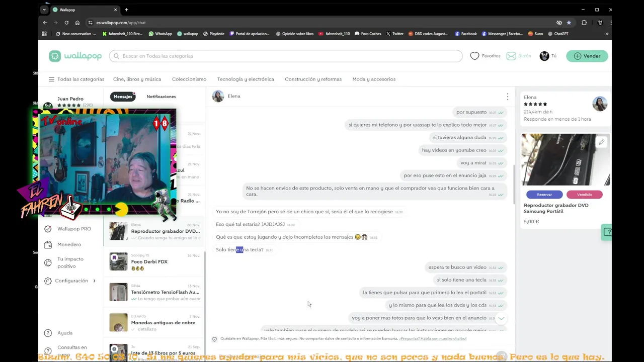Screen dimensions: 644x362
Task: Open chat options three-dot menu
Action: point(507,97)
